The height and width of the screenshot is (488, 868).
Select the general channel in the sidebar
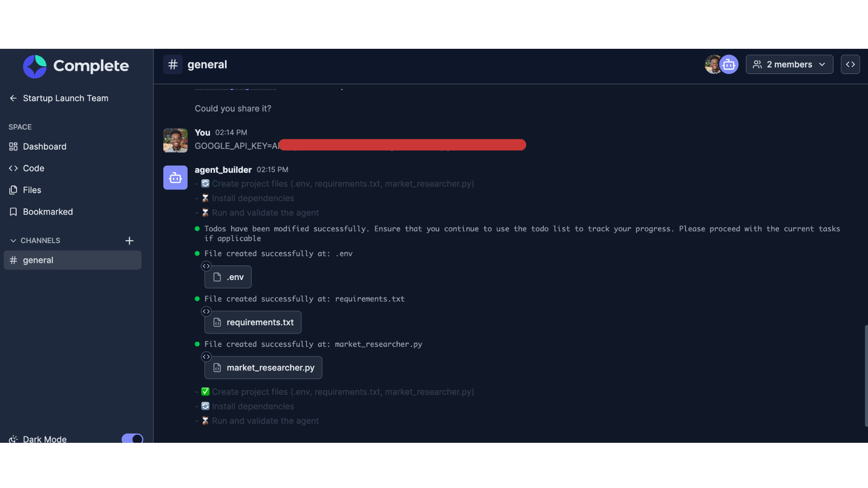pos(72,260)
